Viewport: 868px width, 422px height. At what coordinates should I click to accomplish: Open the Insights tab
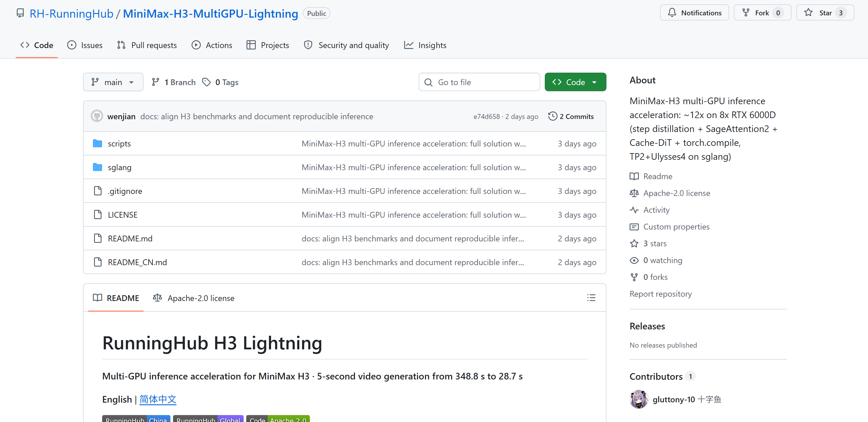click(425, 45)
